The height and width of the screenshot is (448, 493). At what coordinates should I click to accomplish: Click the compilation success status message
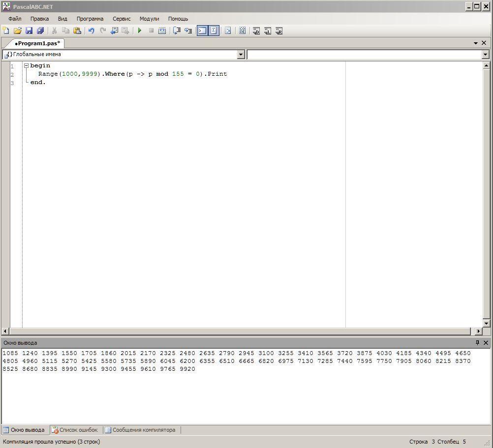pyautogui.click(x=51, y=442)
